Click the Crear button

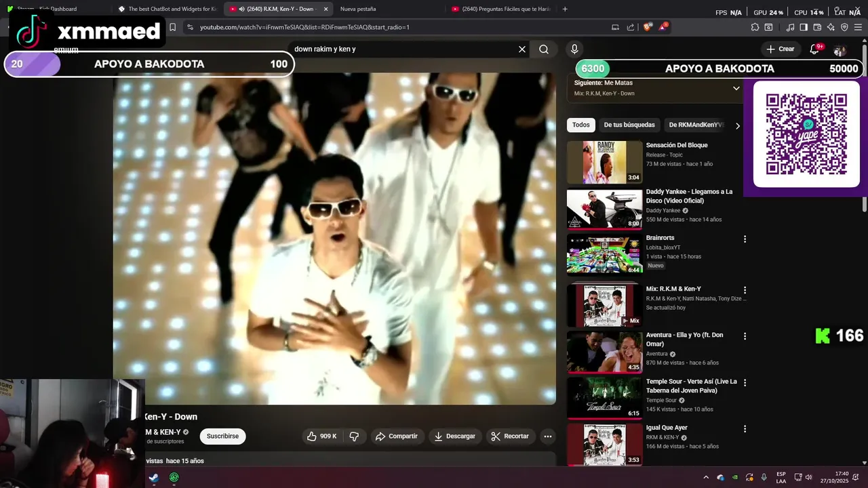pyautogui.click(x=781, y=49)
